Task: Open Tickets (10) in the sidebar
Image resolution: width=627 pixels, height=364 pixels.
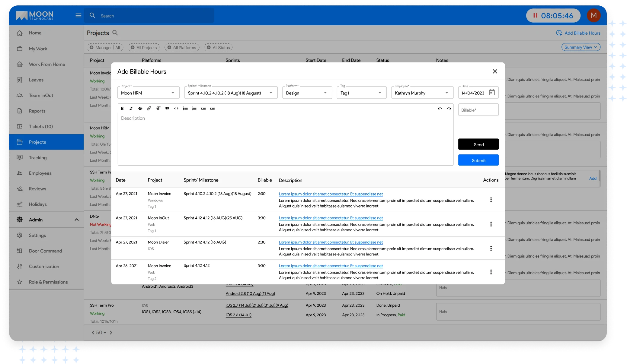Action: [46, 127]
